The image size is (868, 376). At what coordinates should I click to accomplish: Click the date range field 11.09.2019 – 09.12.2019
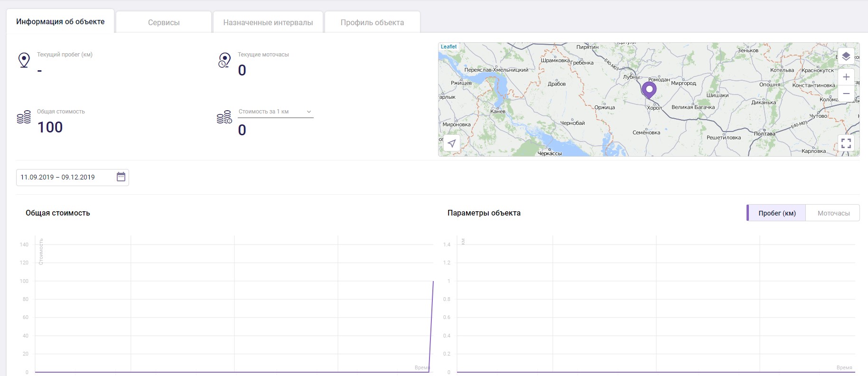pyautogui.click(x=64, y=177)
